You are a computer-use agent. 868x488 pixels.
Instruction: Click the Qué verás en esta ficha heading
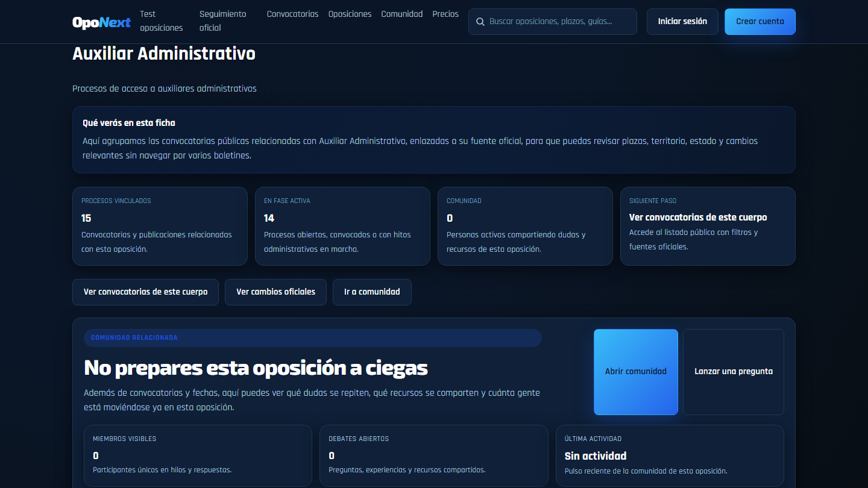[129, 123]
